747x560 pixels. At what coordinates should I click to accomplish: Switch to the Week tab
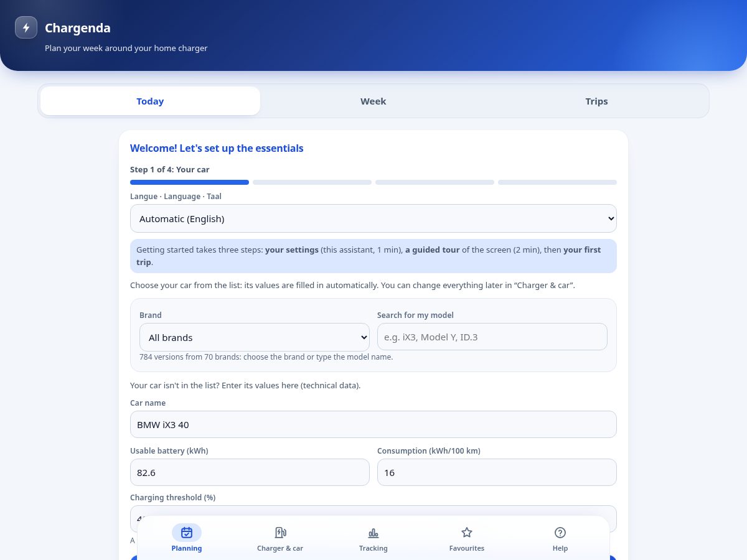coord(374,101)
